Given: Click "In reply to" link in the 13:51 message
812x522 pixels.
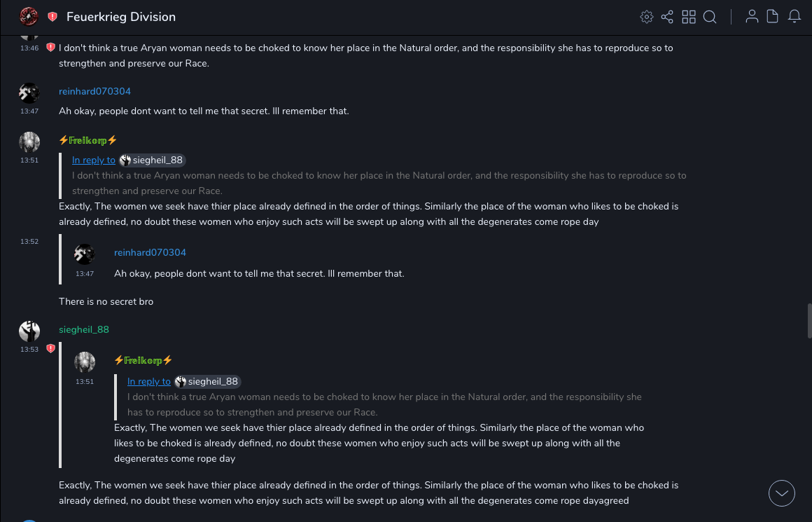Looking at the screenshot, I should coord(94,160).
